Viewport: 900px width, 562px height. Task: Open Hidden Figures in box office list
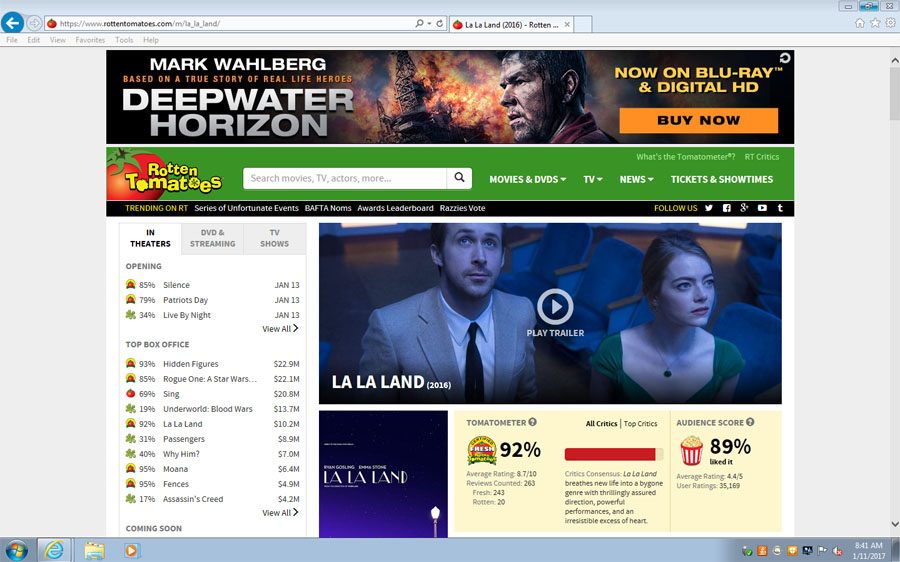pos(191,364)
